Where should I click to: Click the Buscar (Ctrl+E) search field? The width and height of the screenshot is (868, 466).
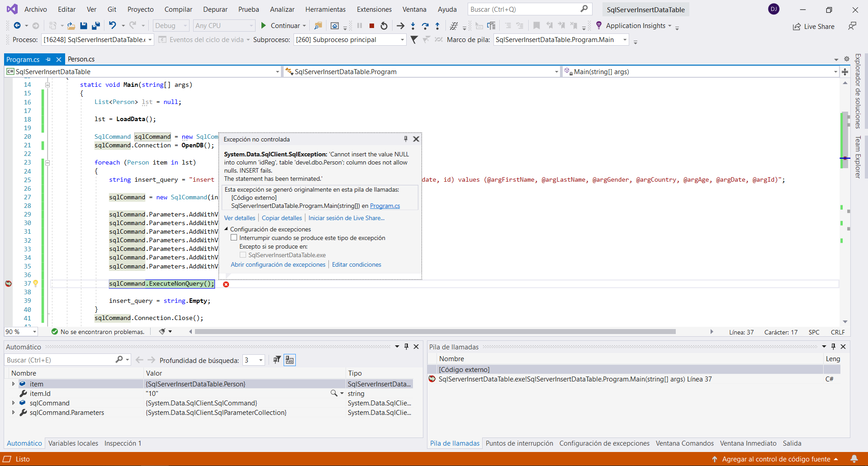[59, 360]
